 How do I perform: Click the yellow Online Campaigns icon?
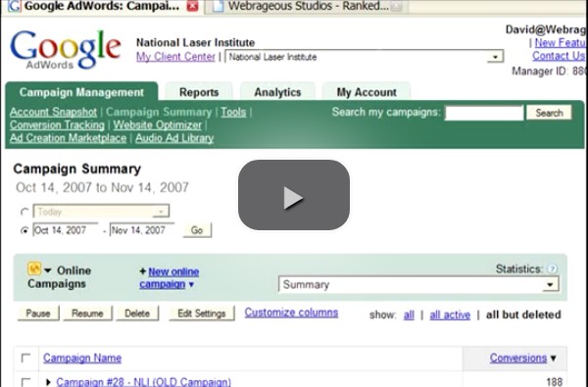tap(33, 268)
